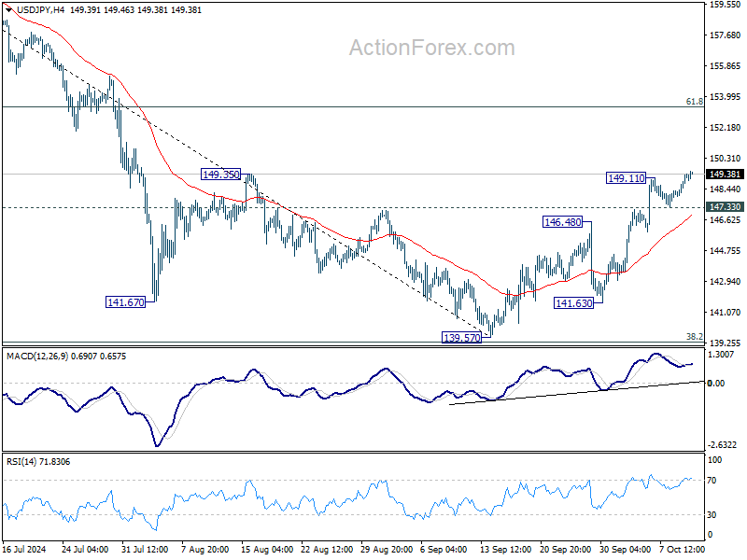Image resolution: width=747 pixels, height=560 pixels.
Task: Click the 31 Jul 12:00 time axis label
Action: pos(145,549)
